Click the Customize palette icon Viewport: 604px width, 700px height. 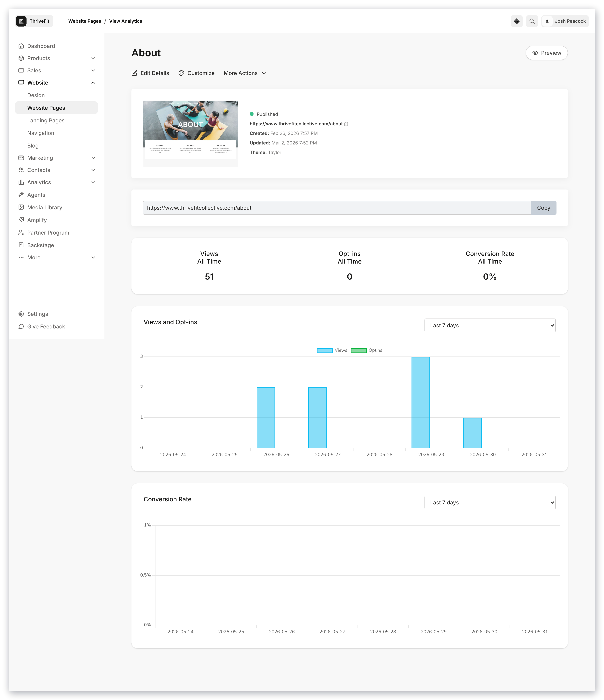[181, 73]
